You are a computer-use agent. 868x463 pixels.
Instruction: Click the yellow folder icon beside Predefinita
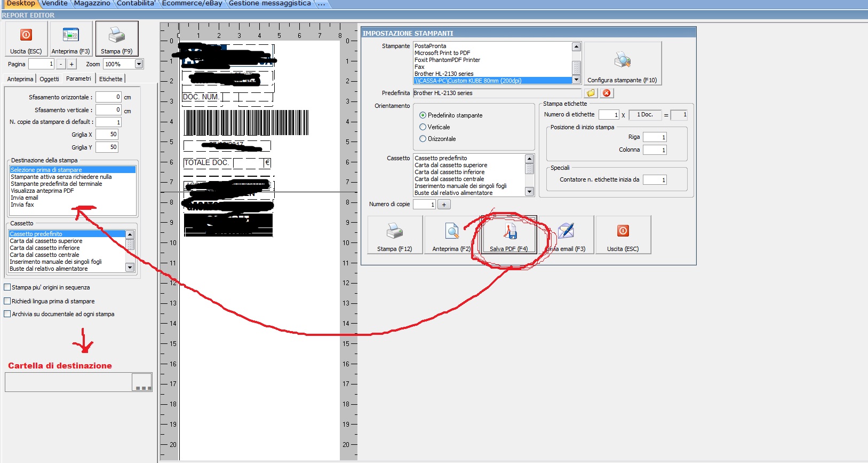click(x=591, y=93)
